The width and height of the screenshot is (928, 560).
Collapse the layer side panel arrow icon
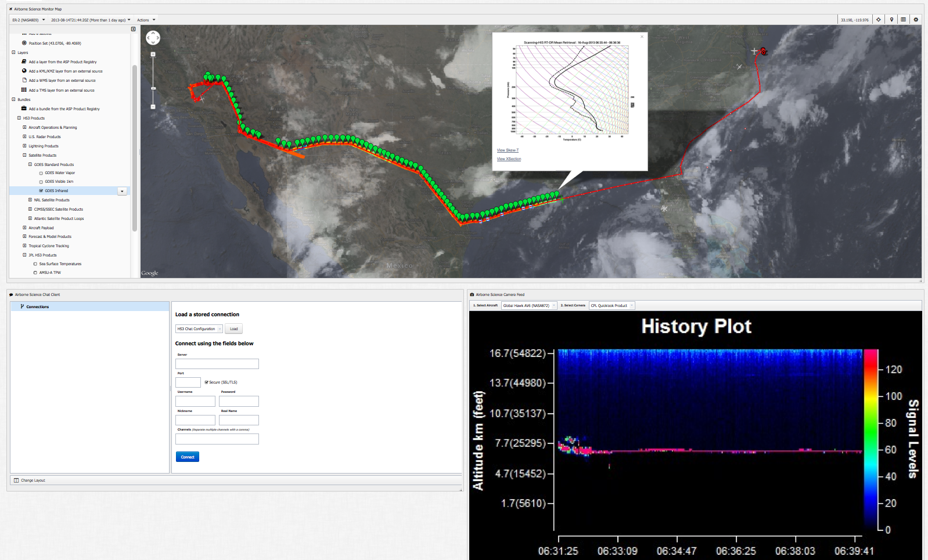pyautogui.click(x=133, y=29)
